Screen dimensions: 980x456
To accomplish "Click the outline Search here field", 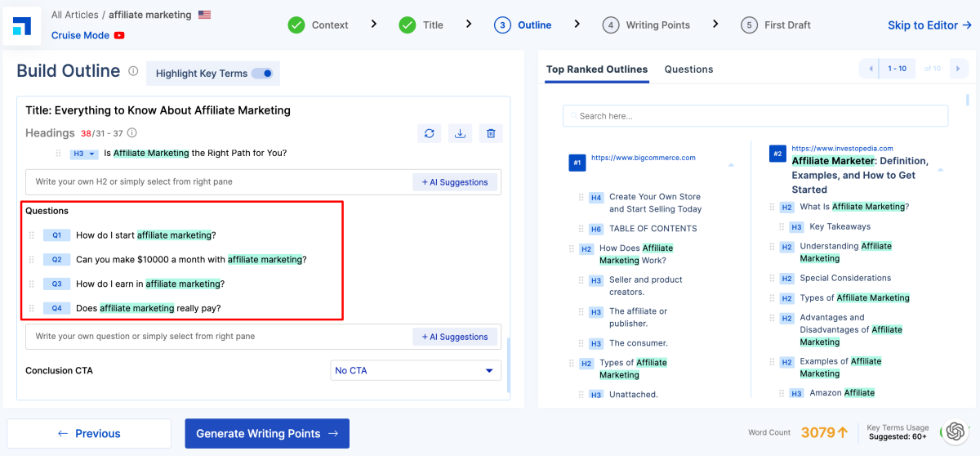I will point(755,116).
